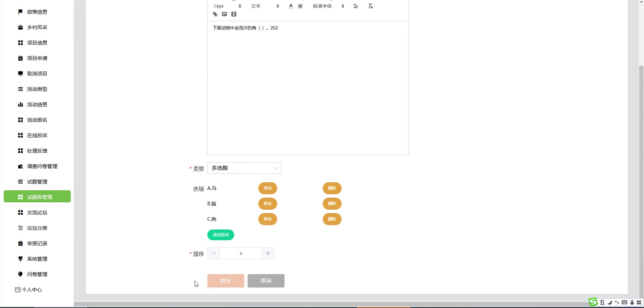644x308 pixels.
Task: Click the moon icon in the IME bar
Action: (x=609, y=302)
